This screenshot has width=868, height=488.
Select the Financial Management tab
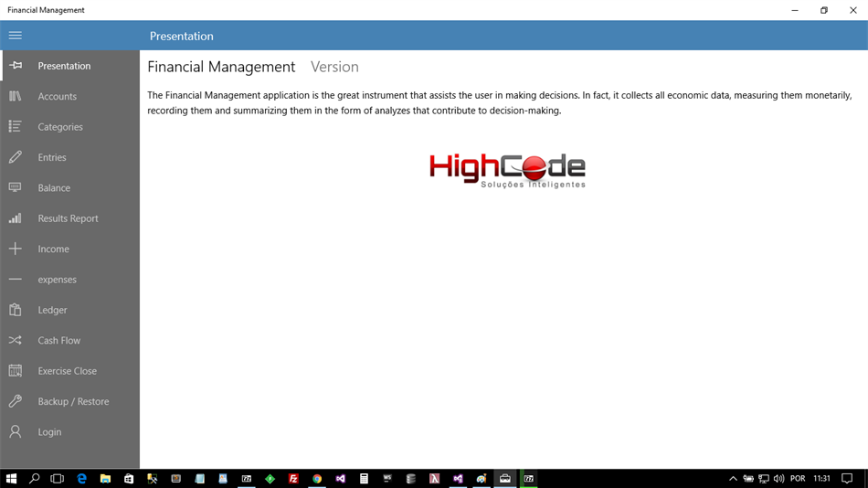pyautogui.click(x=221, y=67)
